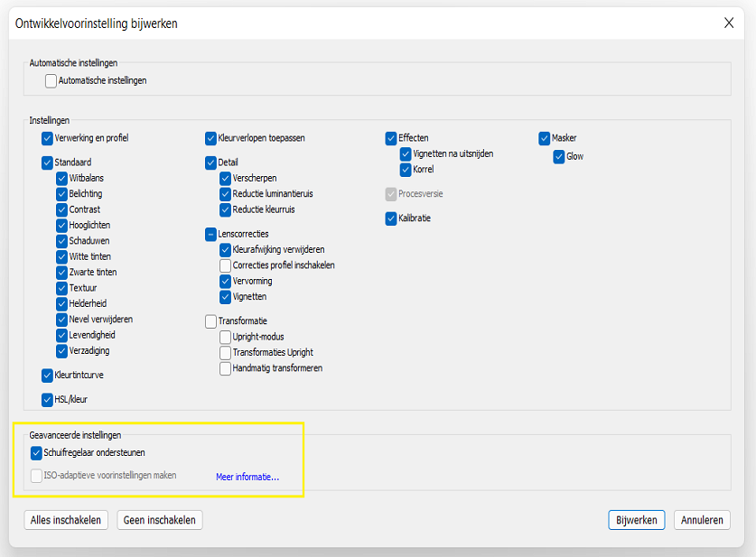Toggle the Lenscorrecties group checkbox
This screenshot has width=756, height=557.
click(x=211, y=234)
